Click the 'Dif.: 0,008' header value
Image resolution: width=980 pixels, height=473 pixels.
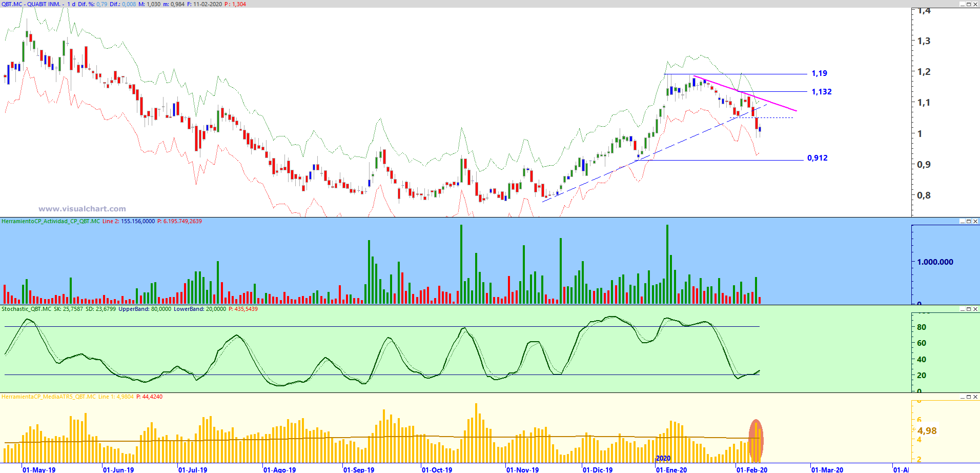(x=123, y=4)
